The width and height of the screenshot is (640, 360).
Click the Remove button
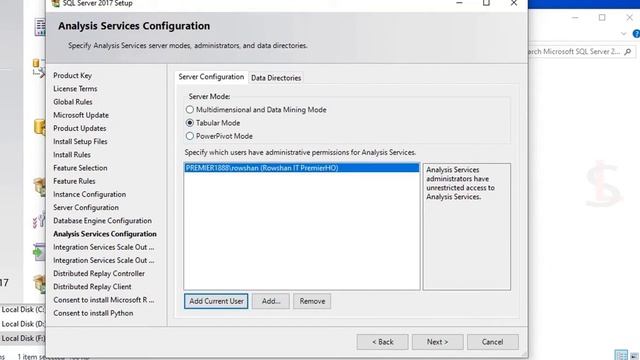click(312, 301)
